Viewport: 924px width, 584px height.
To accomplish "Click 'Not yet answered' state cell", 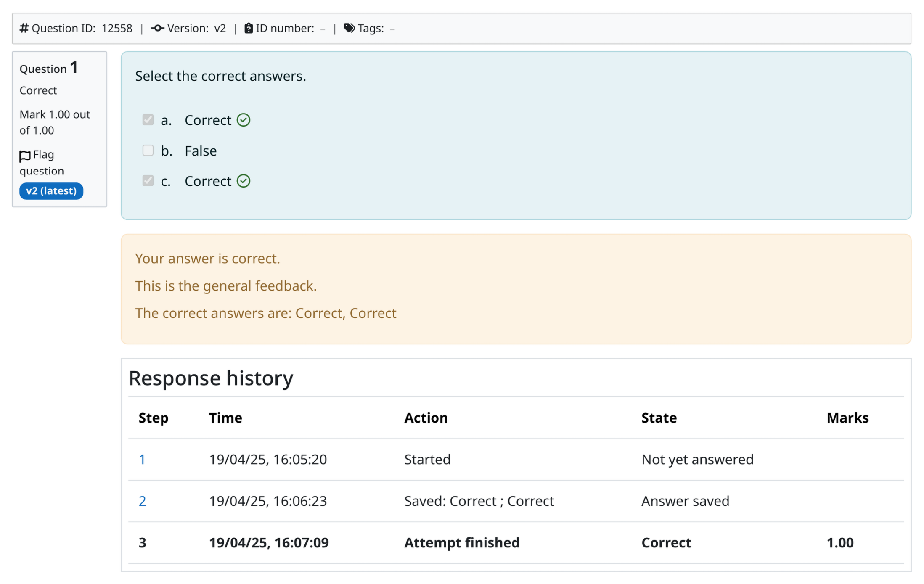I will click(697, 460).
